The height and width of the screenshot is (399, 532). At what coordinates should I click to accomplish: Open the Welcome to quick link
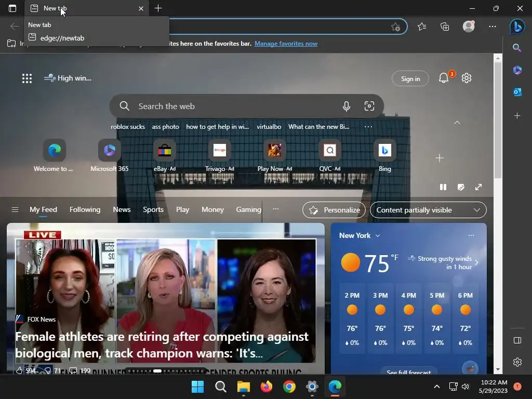(x=54, y=156)
